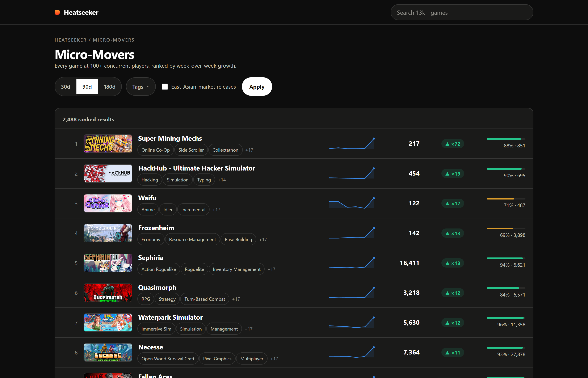Click Super Mining Mechs sparkline chart
Screen dimensions: 588x378
click(351, 144)
